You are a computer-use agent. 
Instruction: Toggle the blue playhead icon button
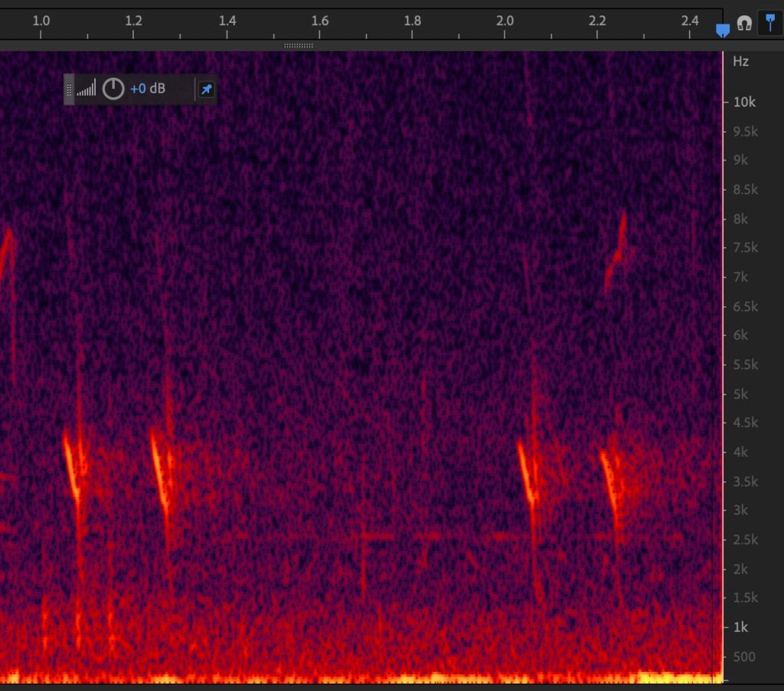point(770,22)
